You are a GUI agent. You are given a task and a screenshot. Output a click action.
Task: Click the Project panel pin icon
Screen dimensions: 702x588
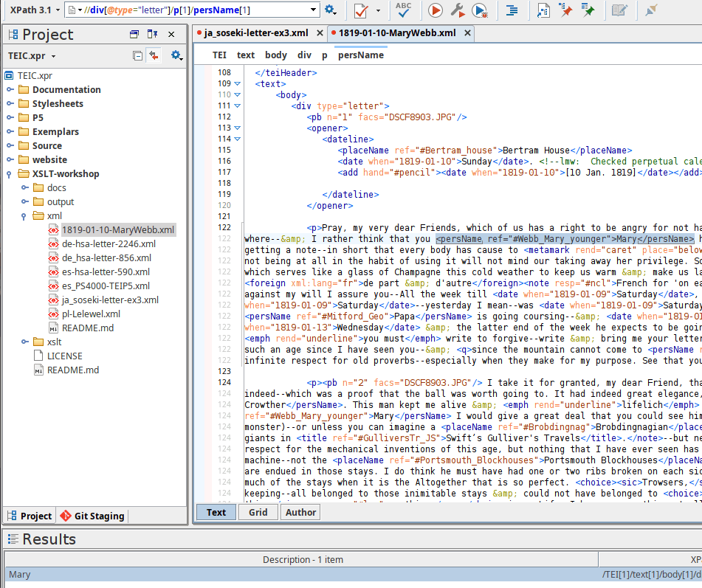[x=152, y=34]
